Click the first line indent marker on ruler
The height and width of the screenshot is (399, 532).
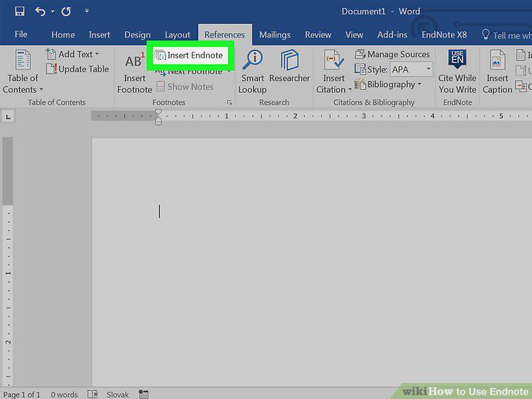pyautogui.click(x=159, y=112)
